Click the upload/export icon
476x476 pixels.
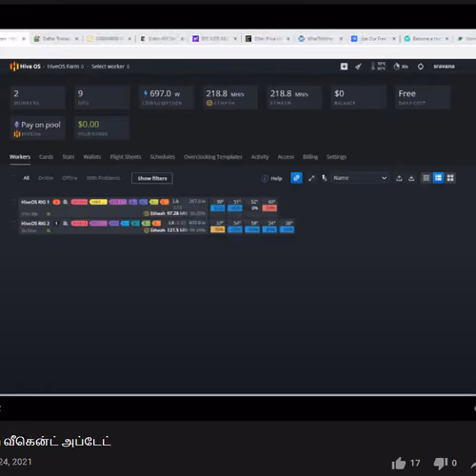click(x=399, y=178)
